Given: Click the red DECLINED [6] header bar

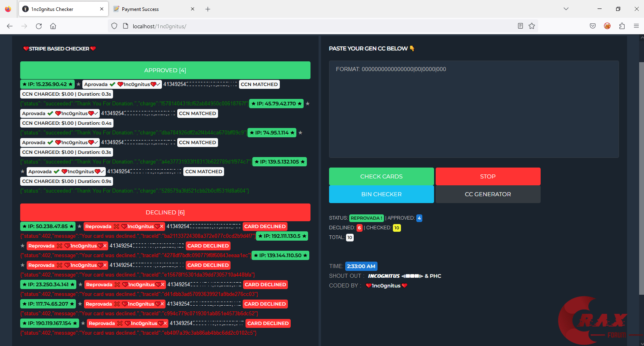Looking at the screenshot, I should (x=165, y=212).
